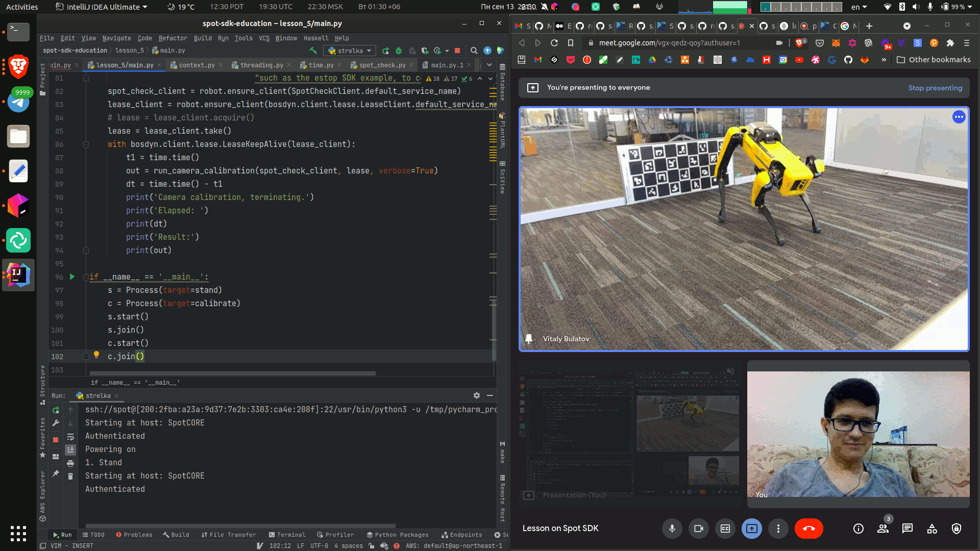
Task: Open the Refactor menu
Action: point(173,38)
